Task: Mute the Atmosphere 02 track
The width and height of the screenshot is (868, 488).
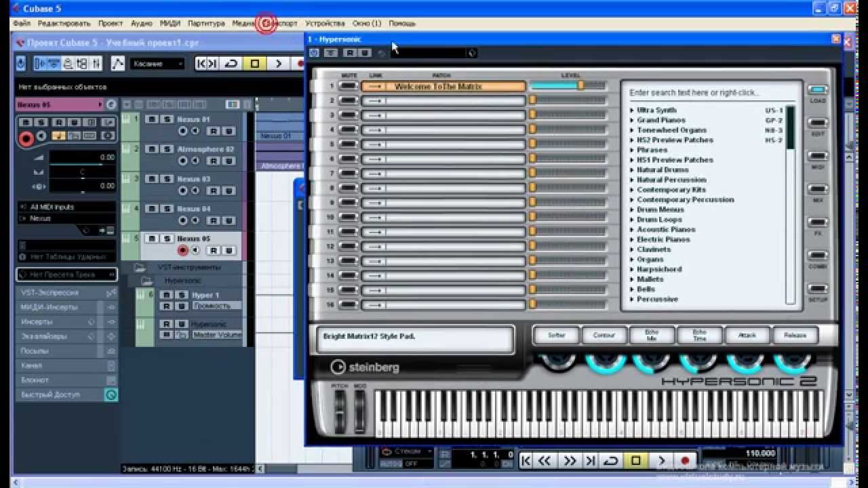Action: (152, 149)
